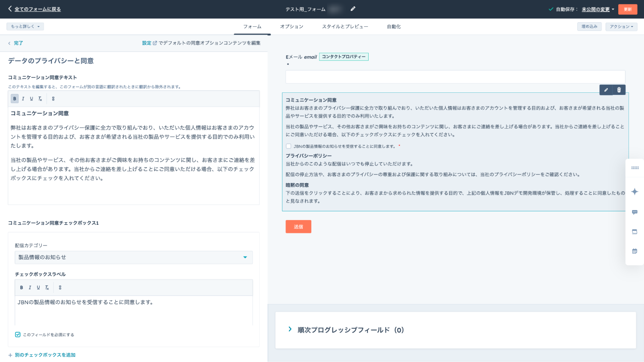The width and height of the screenshot is (644, 362).
Task: Open the calendar icon in right sidebar
Action: coord(635,251)
